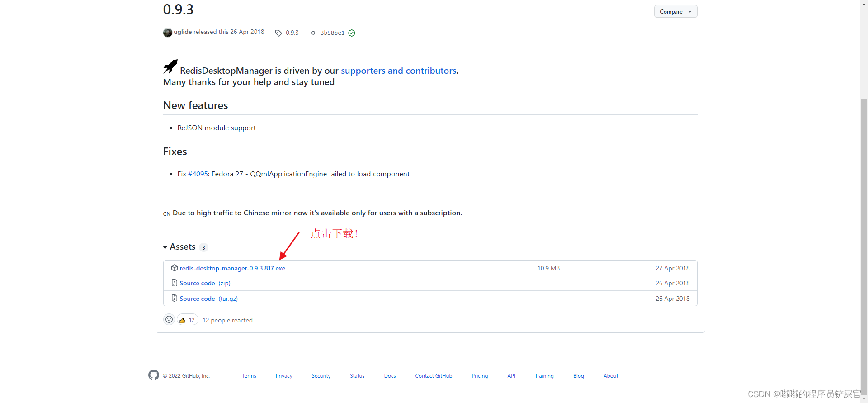Open uglide author profile link

(183, 32)
